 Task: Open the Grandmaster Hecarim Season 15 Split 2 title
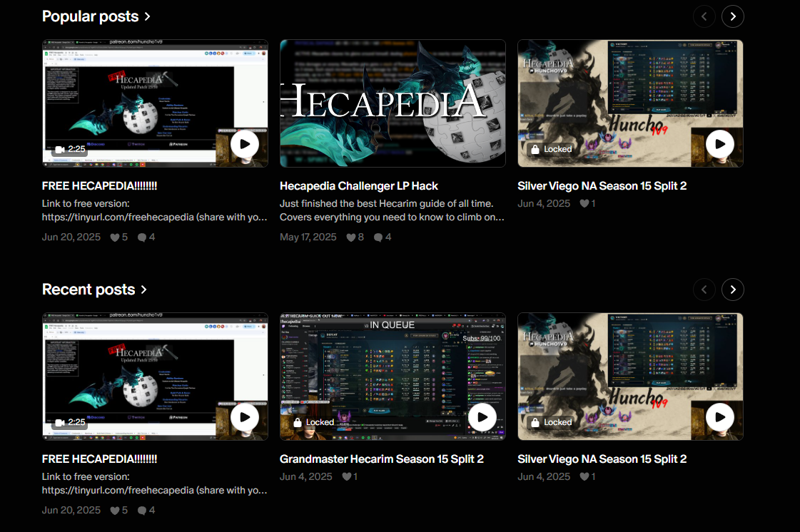coord(381,459)
